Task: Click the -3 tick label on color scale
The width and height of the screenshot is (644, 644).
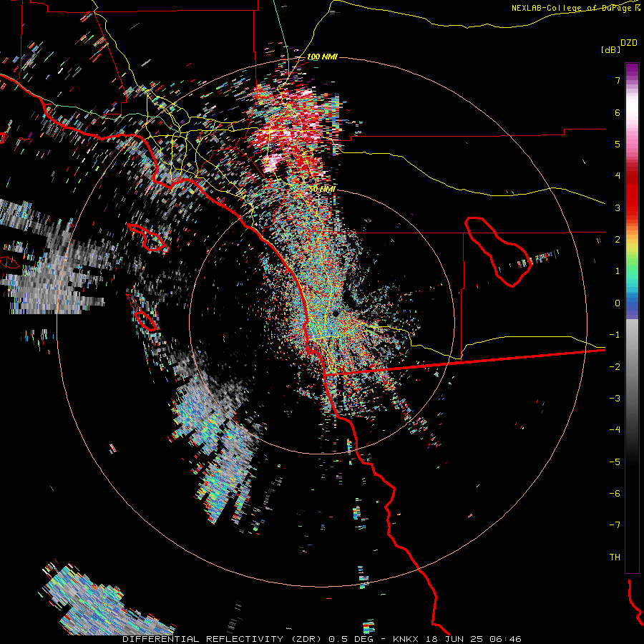Action: point(615,399)
